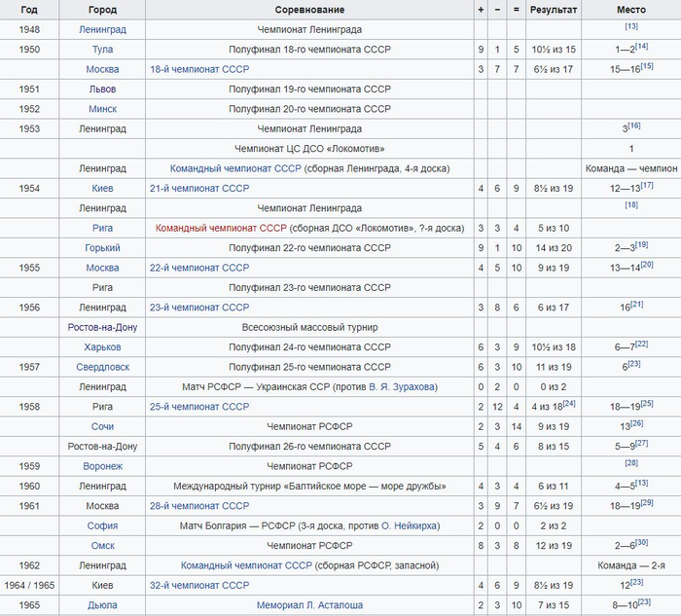
Task: Select the Чемпионат ЦС ДСО «Локомотив» cell
Action: click(309, 149)
